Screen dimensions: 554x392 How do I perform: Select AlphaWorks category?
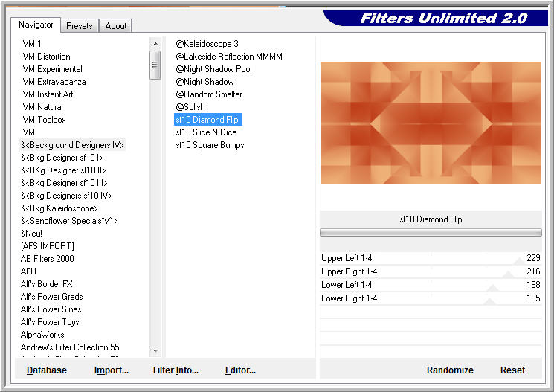42,335
